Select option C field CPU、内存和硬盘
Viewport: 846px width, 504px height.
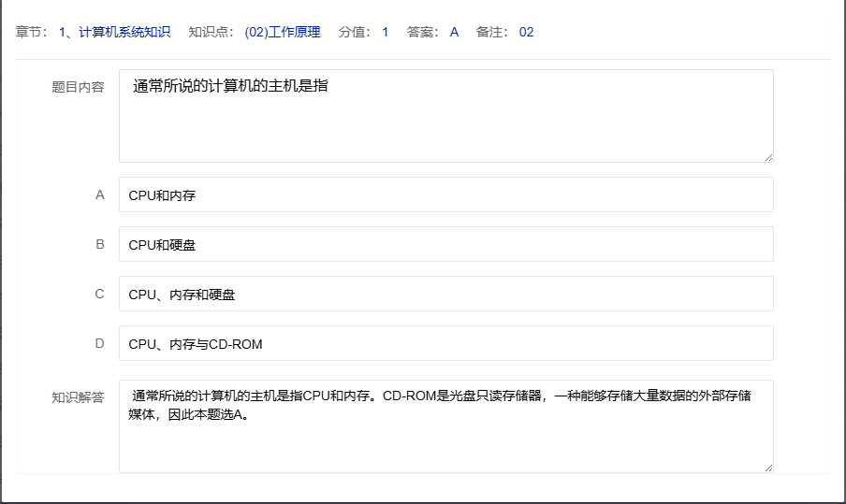[445, 295]
